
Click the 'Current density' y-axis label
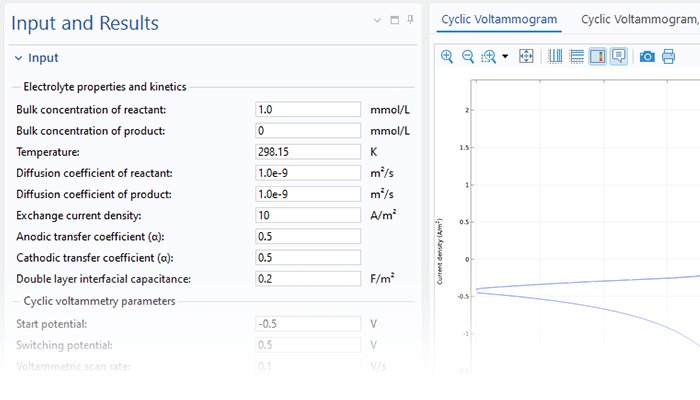[440, 251]
